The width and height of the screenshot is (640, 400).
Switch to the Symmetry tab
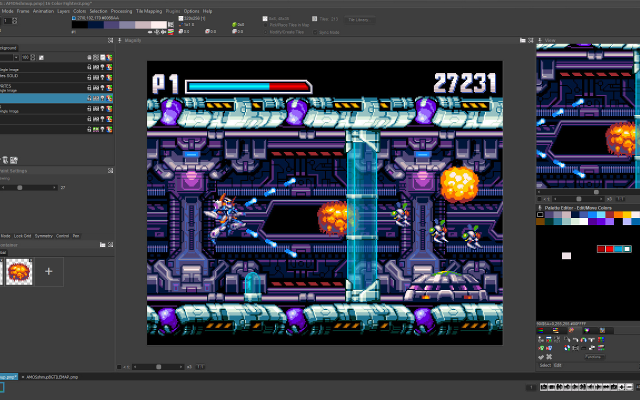(x=44, y=236)
